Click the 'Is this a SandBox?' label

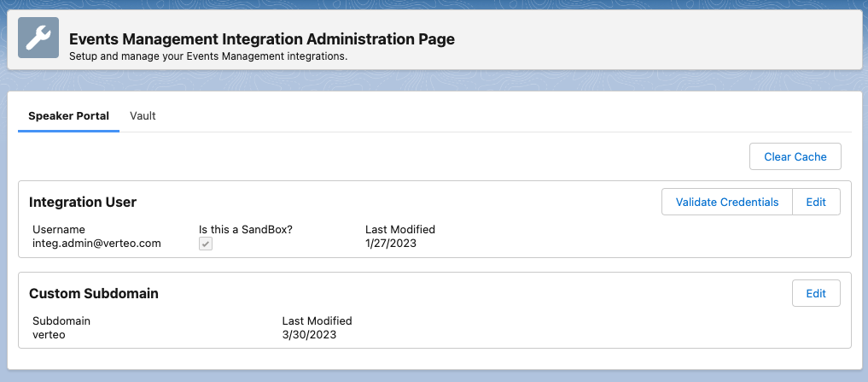click(x=246, y=229)
